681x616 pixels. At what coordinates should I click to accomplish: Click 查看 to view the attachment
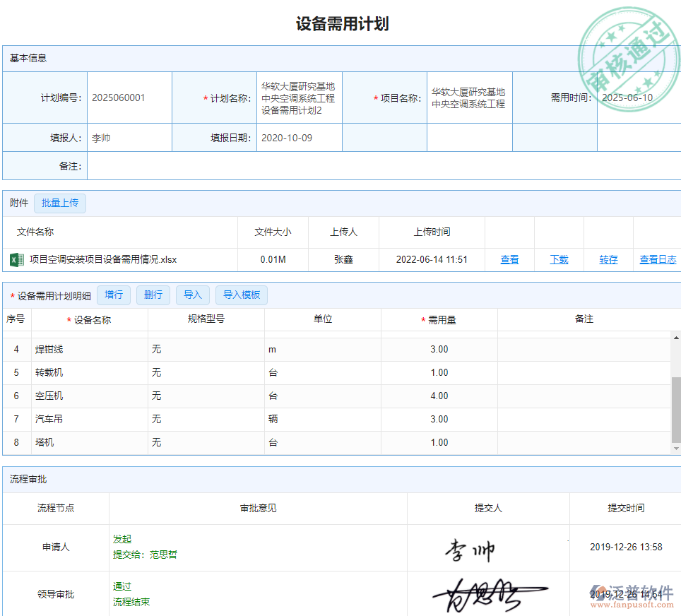tap(509, 260)
